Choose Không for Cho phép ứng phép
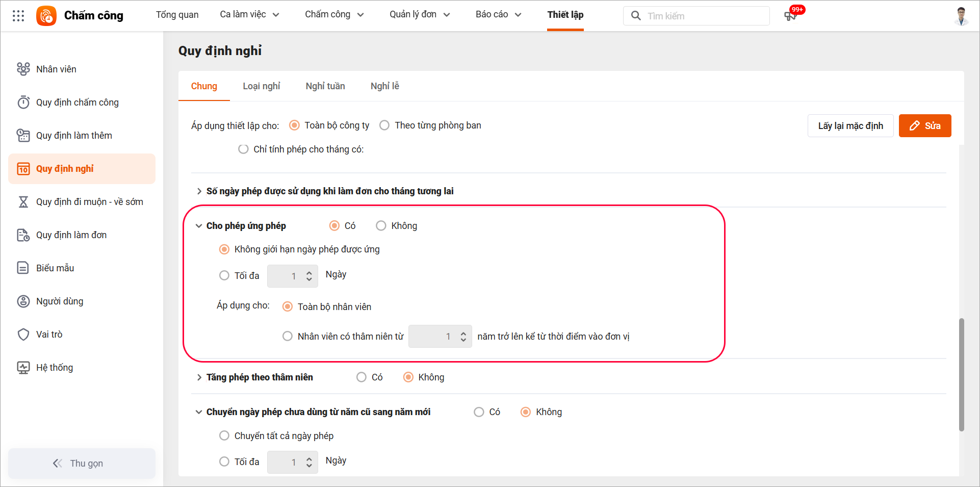This screenshot has width=980, height=487. pyautogui.click(x=381, y=226)
